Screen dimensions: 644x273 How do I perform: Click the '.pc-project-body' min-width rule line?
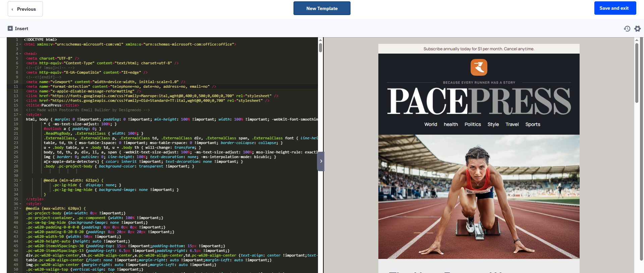pos(76,213)
